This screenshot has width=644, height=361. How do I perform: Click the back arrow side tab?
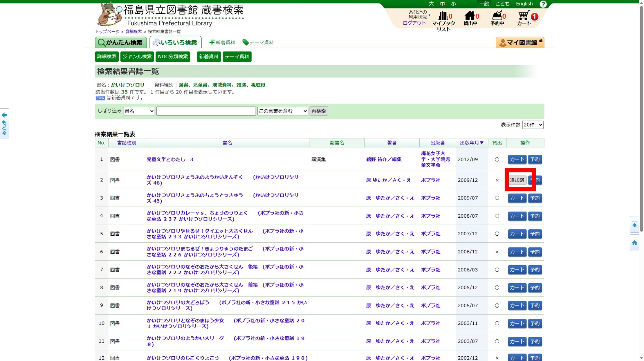pyautogui.click(x=4, y=123)
